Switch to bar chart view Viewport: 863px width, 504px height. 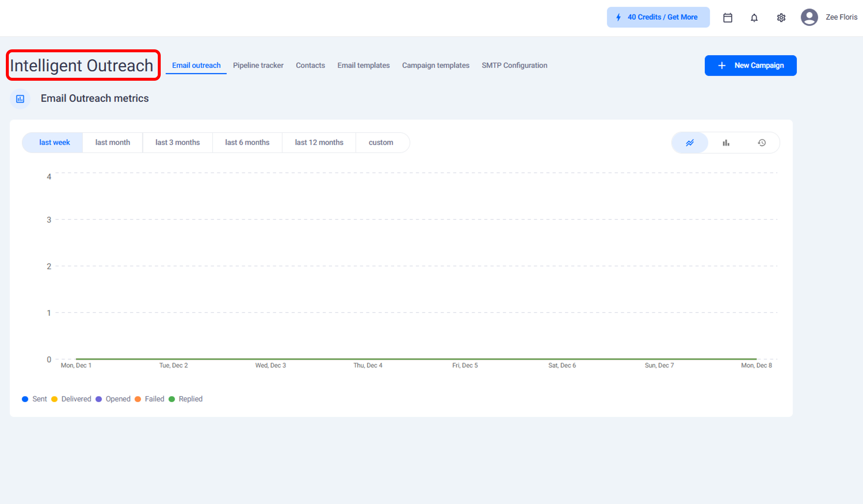tap(726, 143)
